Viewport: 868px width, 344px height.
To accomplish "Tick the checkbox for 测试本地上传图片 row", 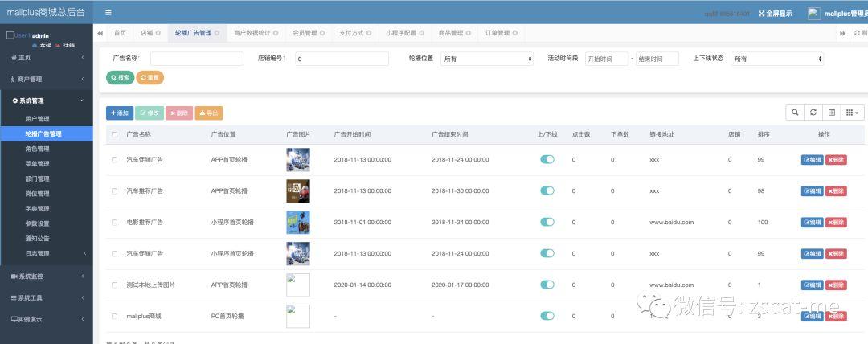I will coord(115,285).
